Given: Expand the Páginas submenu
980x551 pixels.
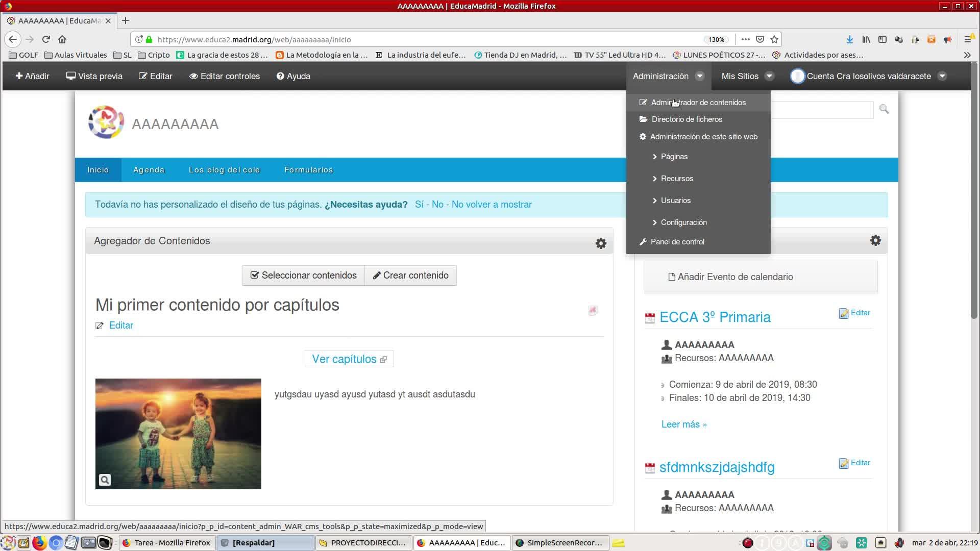Looking at the screenshot, I should pyautogui.click(x=674, y=157).
